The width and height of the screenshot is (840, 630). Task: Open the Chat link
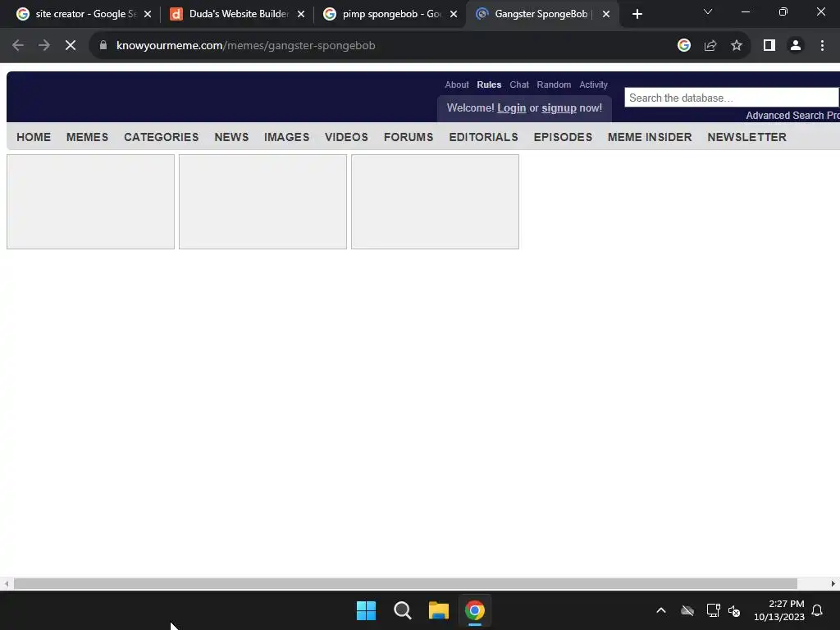[x=519, y=84]
